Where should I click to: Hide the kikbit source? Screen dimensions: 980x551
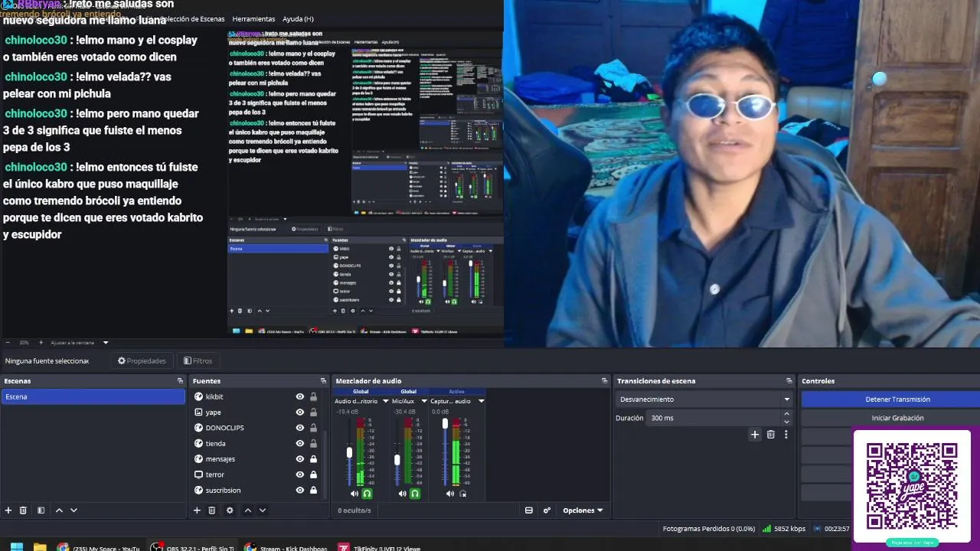tap(300, 396)
